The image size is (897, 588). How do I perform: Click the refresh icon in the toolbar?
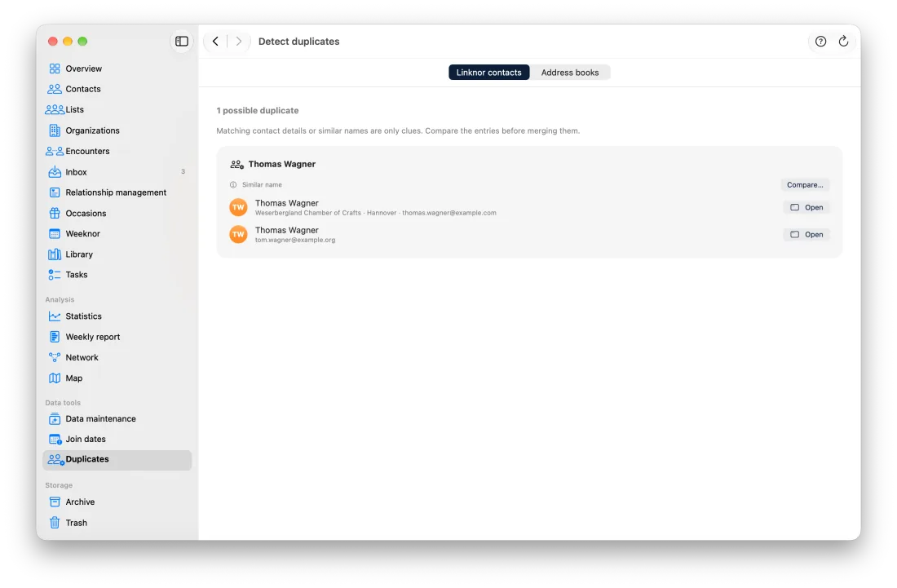843,41
